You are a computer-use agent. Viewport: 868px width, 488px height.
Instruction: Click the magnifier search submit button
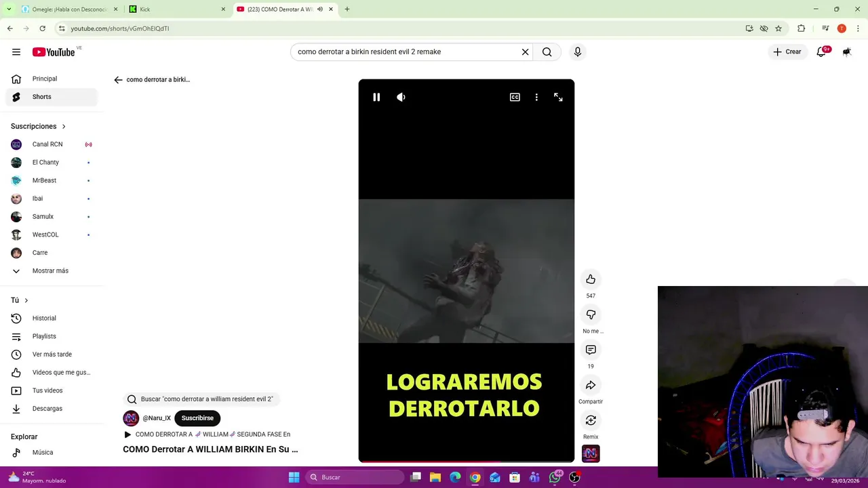[x=547, y=52]
